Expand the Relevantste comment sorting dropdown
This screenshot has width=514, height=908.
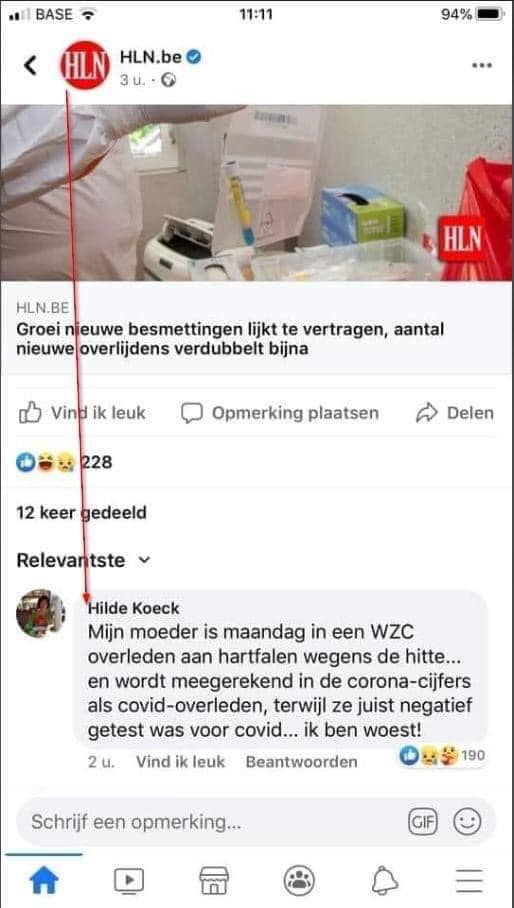pos(83,560)
